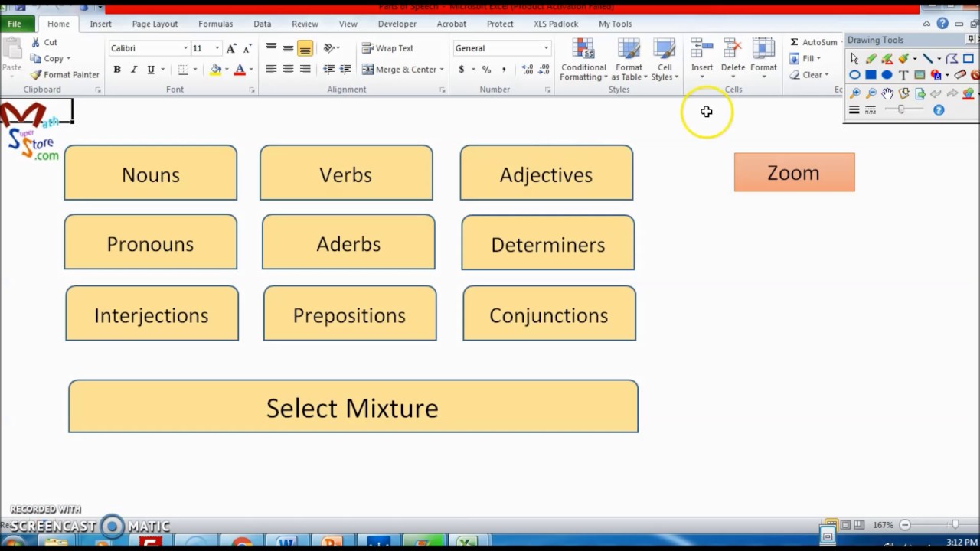Activate the hand pan tool

887,93
